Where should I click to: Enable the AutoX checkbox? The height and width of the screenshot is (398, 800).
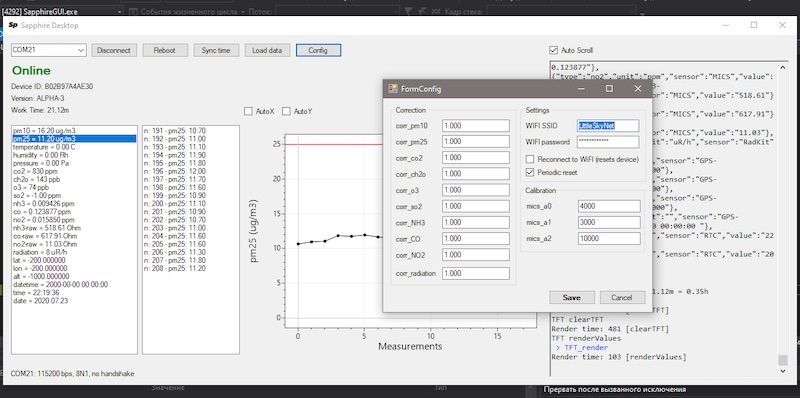[x=248, y=111]
